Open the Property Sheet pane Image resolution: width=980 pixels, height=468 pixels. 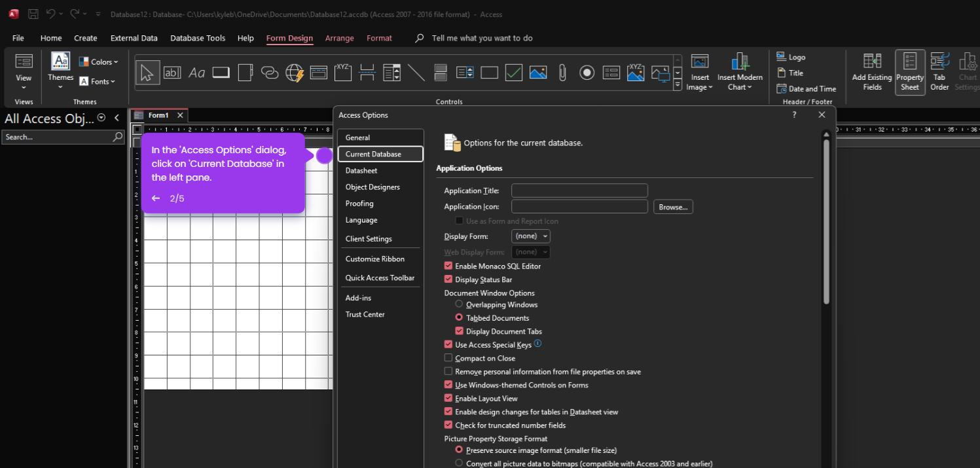click(x=910, y=72)
